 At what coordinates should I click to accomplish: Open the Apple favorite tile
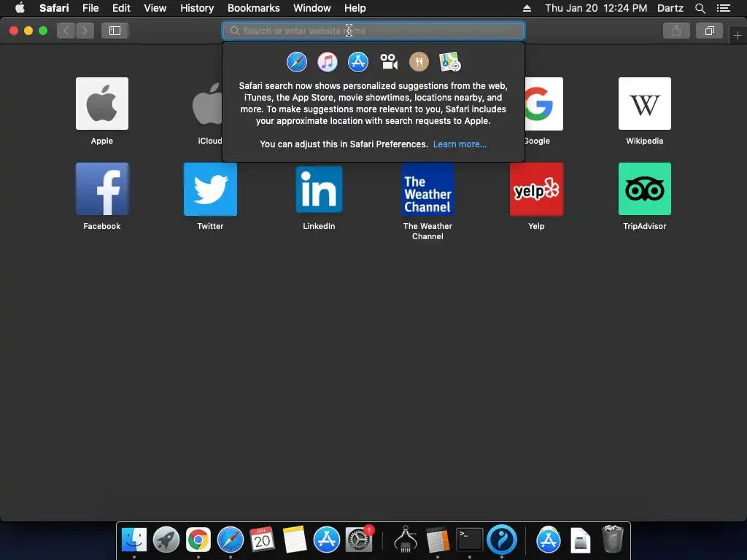tap(102, 104)
